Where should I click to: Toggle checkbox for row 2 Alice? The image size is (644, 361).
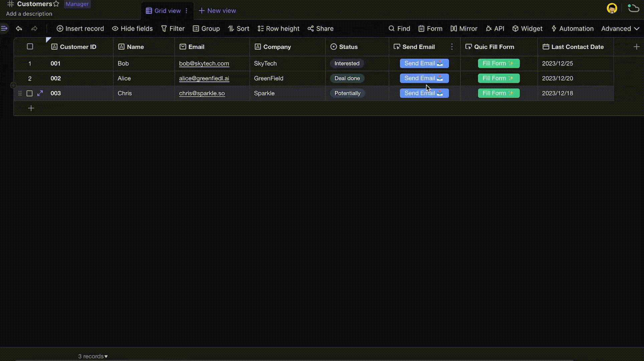(30, 78)
